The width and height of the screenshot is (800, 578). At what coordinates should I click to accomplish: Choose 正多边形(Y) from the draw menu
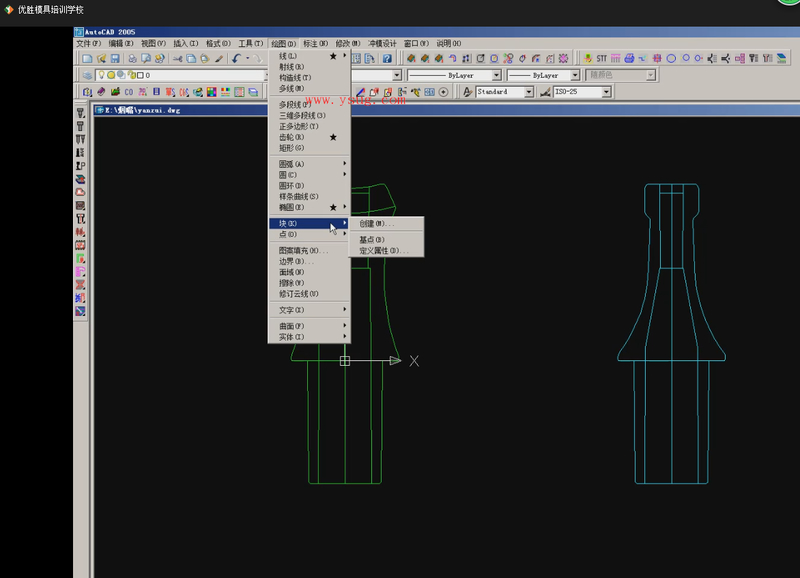point(310,126)
